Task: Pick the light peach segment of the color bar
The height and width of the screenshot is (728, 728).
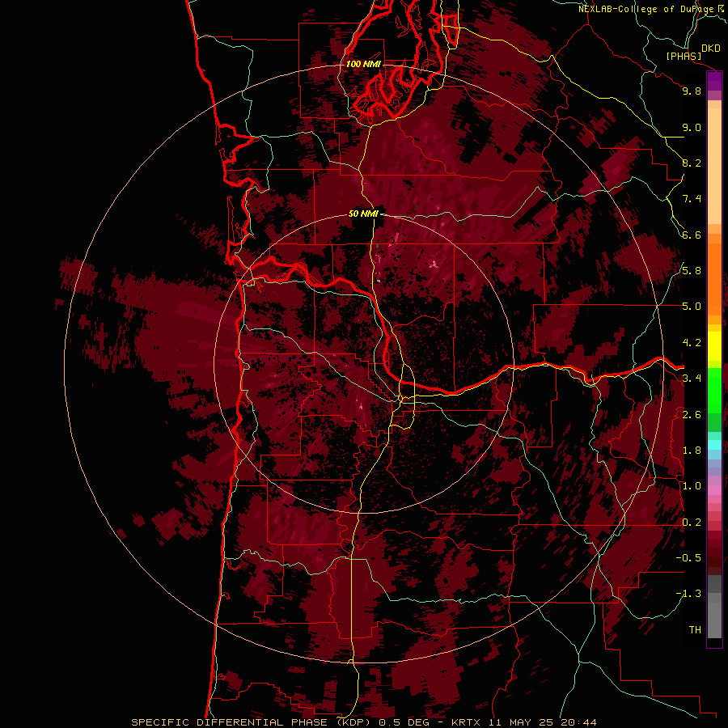Action: point(714,166)
